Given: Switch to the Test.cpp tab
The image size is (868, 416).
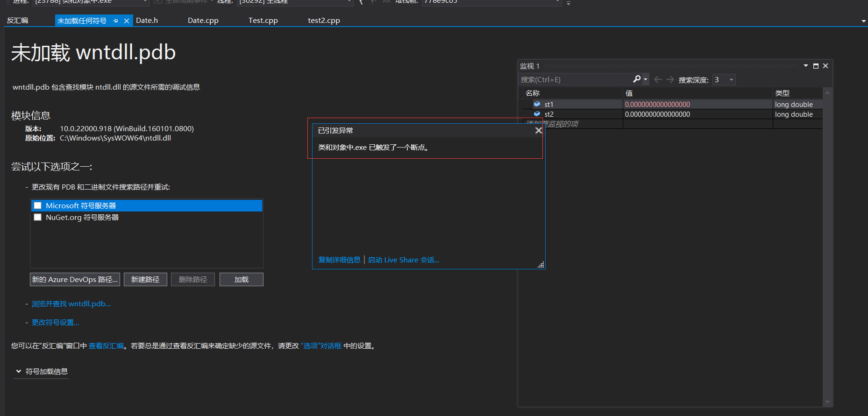Looking at the screenshot, I should point(263,21).
